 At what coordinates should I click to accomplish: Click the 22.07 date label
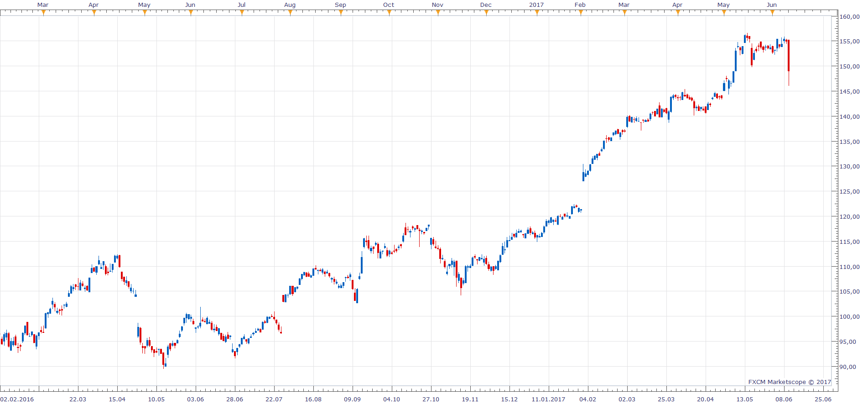[274, 399]
